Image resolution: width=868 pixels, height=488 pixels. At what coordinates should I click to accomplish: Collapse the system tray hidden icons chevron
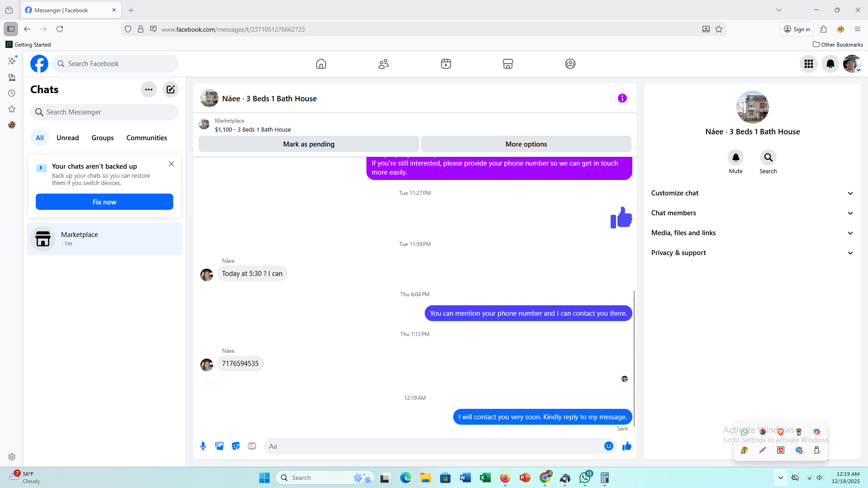coord(781,478)
